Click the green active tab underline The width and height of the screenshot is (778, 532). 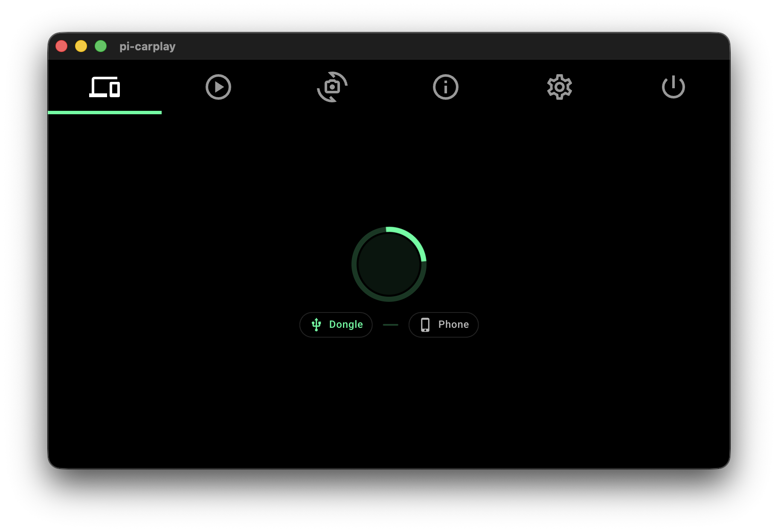coord(105,113)
